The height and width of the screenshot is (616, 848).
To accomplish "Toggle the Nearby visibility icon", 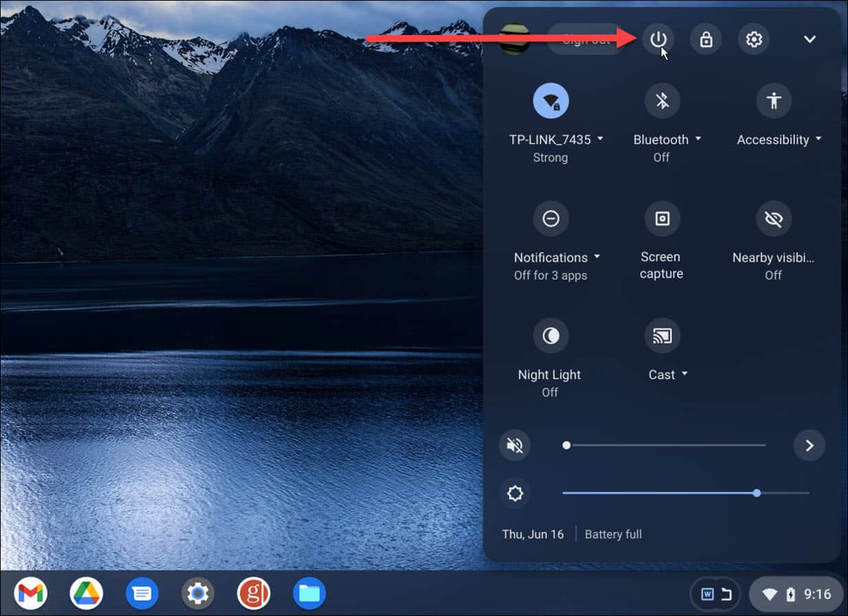I will click(774, 219).
